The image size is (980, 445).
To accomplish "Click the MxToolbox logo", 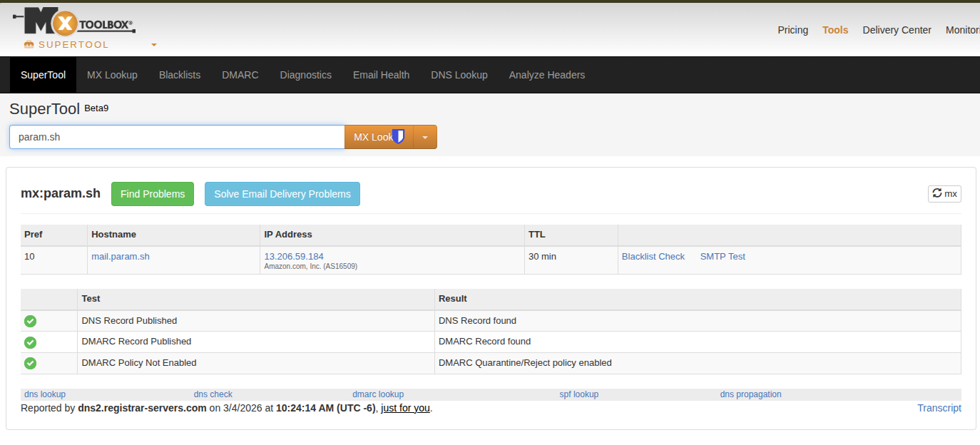I will pos(74,24).
